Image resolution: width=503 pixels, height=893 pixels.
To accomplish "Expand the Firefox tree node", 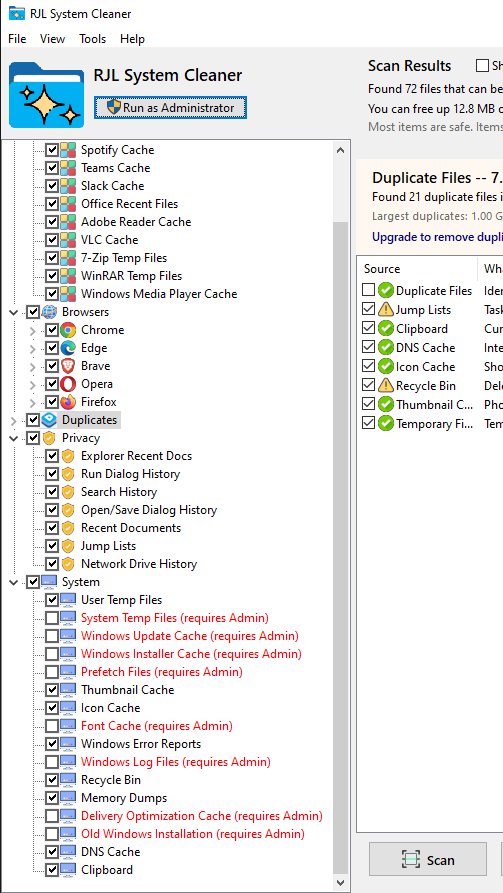I will tap(32, 402).
